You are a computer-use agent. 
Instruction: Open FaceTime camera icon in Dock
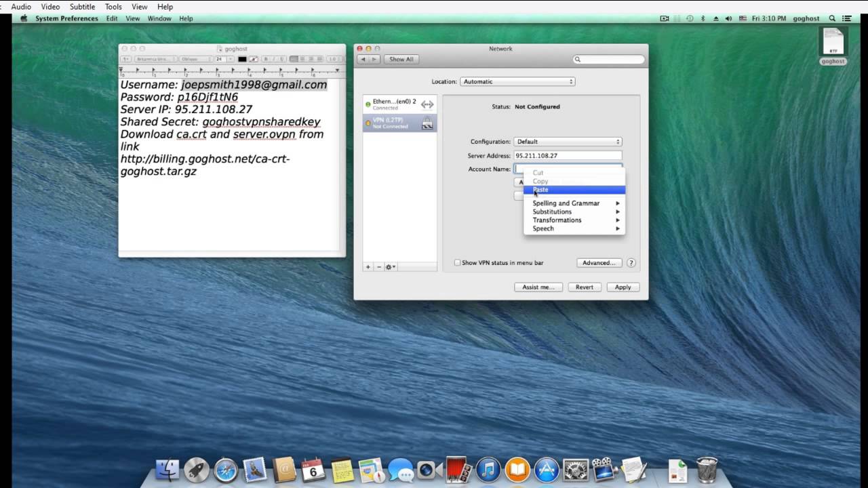coord(429,470)
